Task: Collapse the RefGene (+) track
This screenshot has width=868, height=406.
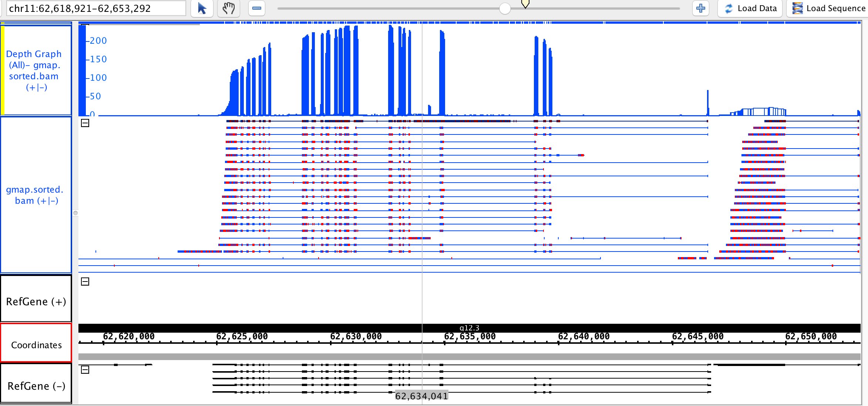Action: [x=85, y=282]
